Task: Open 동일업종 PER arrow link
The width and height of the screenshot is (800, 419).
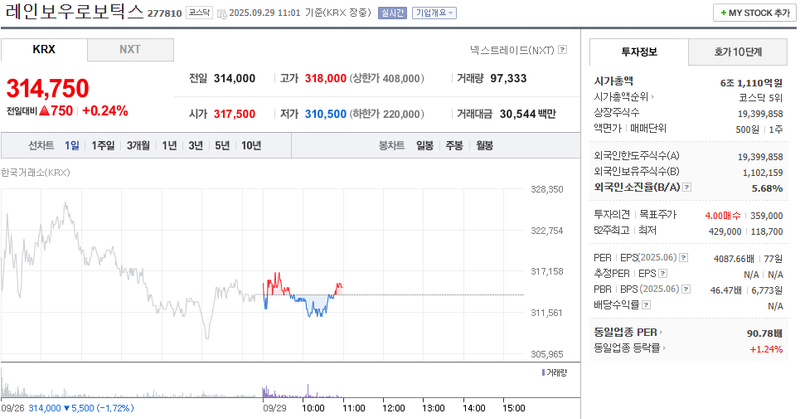Action: point(661,332)
